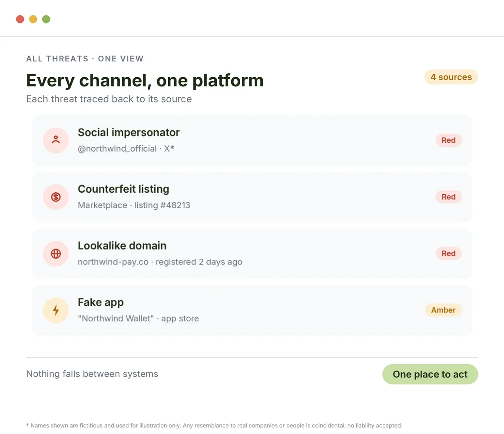Screen dimensions: 504x434
Task: Click '@northwInd_official · X*' text
Action: click(126, 148)
